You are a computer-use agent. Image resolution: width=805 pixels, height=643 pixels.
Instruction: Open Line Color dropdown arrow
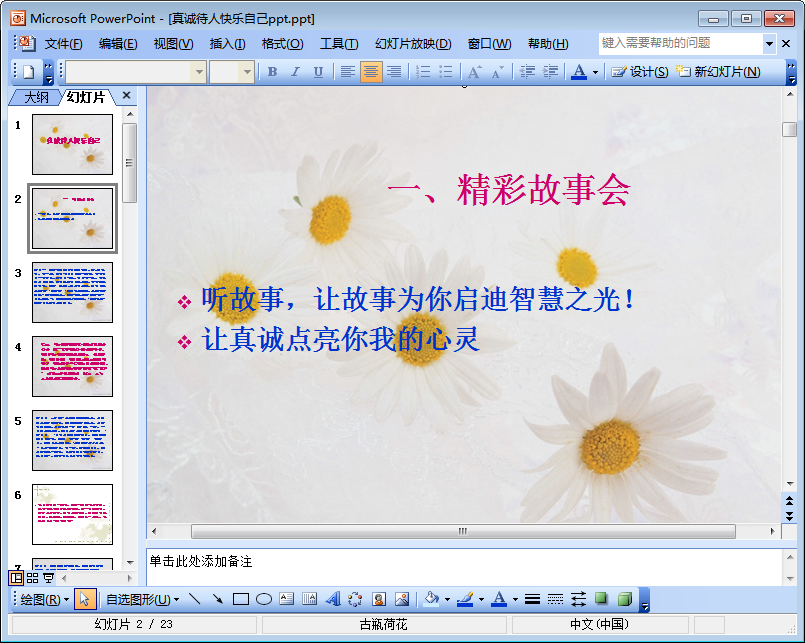tap(481, 600)
